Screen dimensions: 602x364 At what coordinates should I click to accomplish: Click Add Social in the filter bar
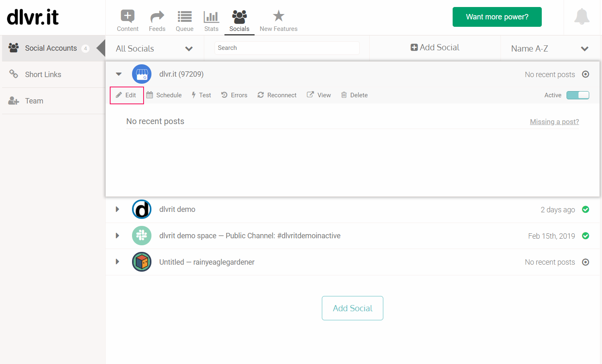tap(435, 47)
